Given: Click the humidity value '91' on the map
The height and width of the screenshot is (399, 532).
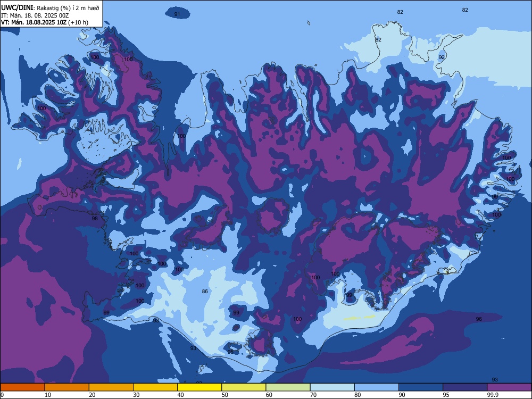Looking at the screenshot, I should coord(177,14).
